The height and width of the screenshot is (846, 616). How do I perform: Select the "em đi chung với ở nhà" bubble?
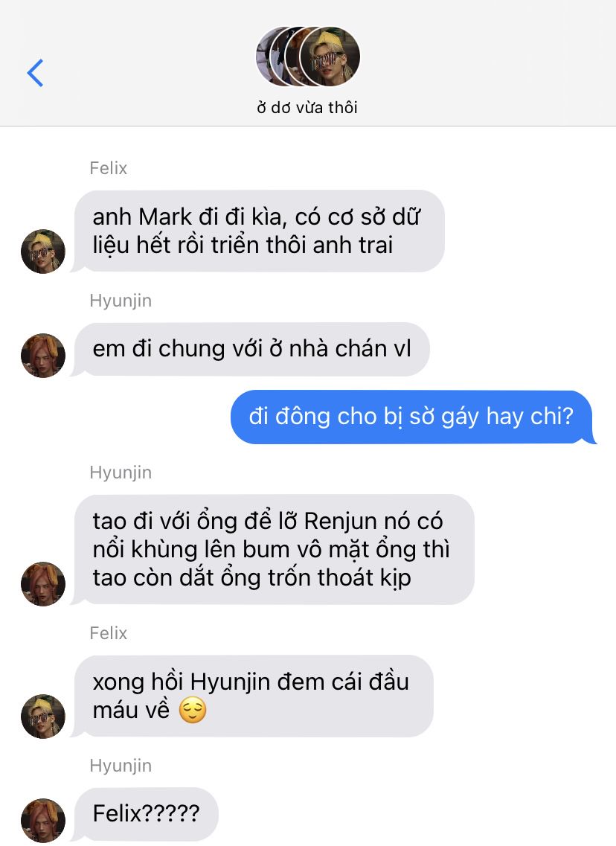251,349
